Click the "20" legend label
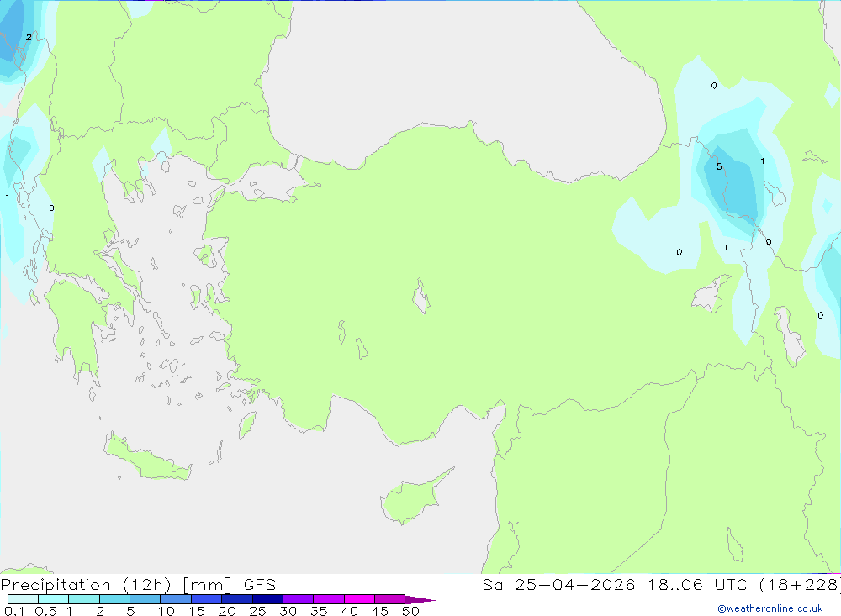This screenshot has width=841, height=616. [227, 611]
